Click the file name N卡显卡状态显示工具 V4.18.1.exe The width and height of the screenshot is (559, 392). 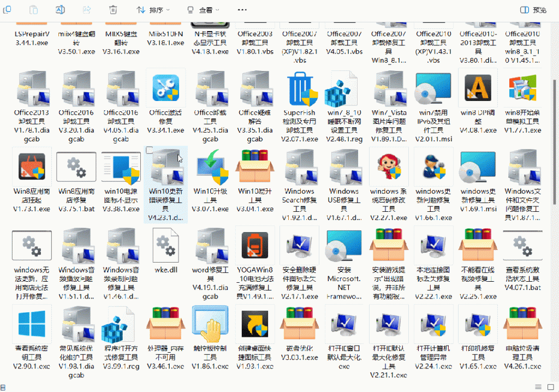coord(210,43)
